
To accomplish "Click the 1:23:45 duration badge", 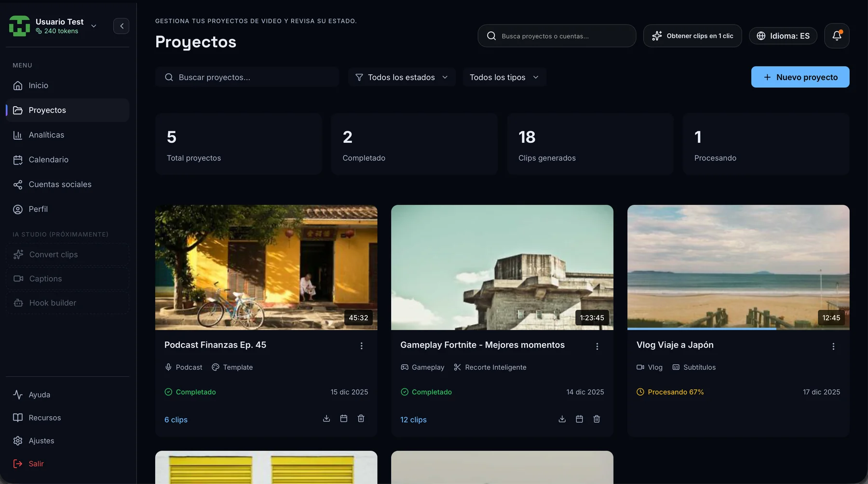I will coord(592,318).
